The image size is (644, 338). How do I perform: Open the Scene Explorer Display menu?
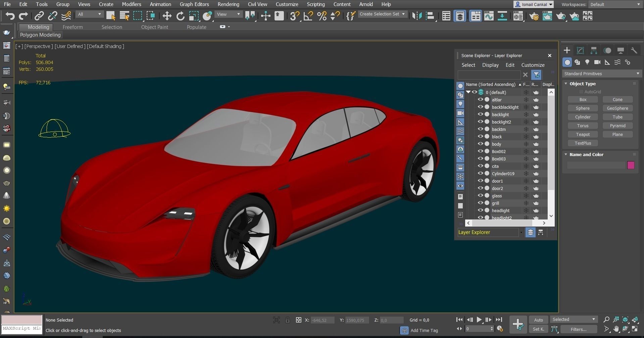(490, 65)
